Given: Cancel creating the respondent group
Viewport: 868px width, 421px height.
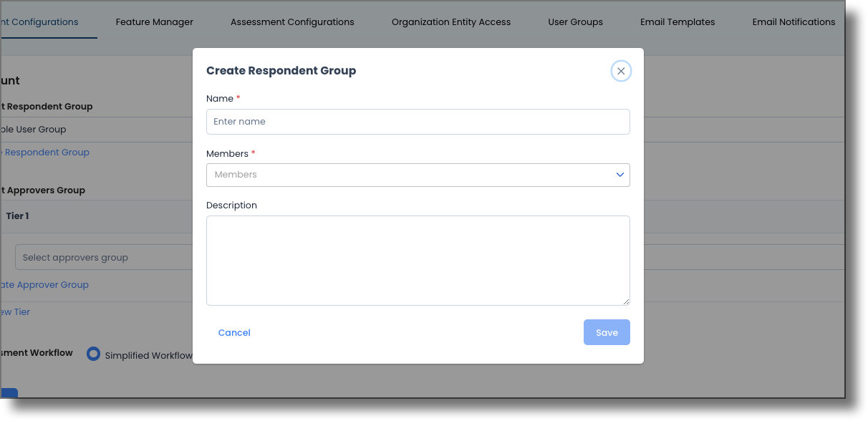Looking at the screenshot, I should click(x=234, y=332).
